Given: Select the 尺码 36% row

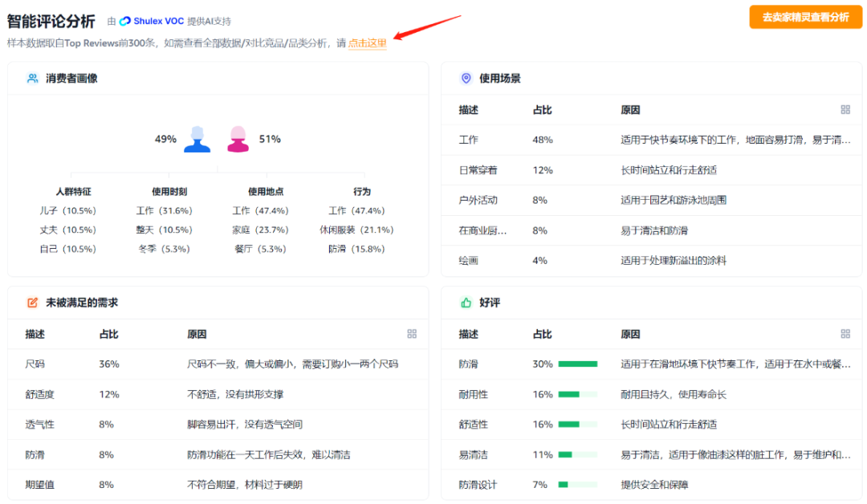Looking at the screenshot, I should click(218, 364).
